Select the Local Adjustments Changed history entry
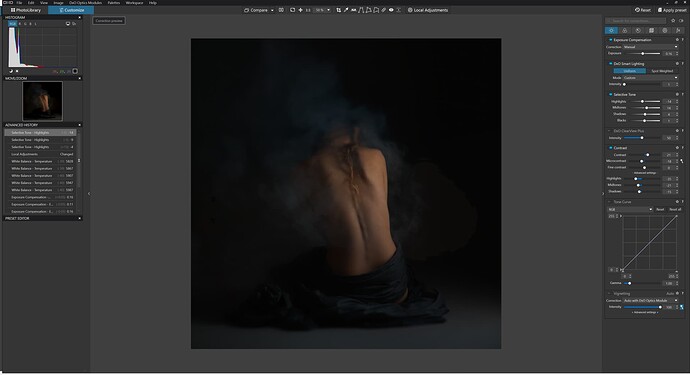The height and width of the screenshot is (375, 690). (x=40, y=154)
